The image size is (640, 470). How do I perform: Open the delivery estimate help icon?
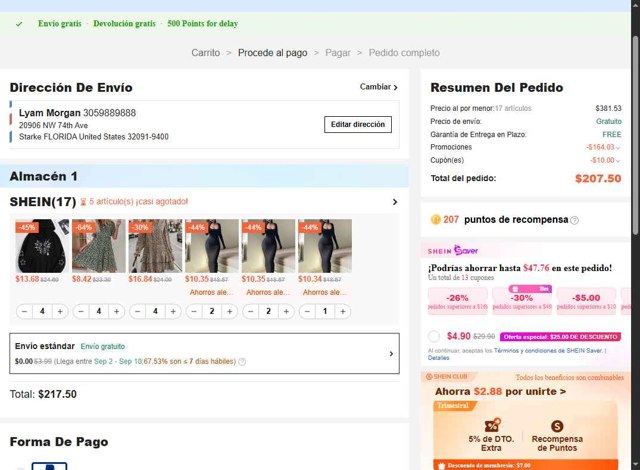click(242, 361)
